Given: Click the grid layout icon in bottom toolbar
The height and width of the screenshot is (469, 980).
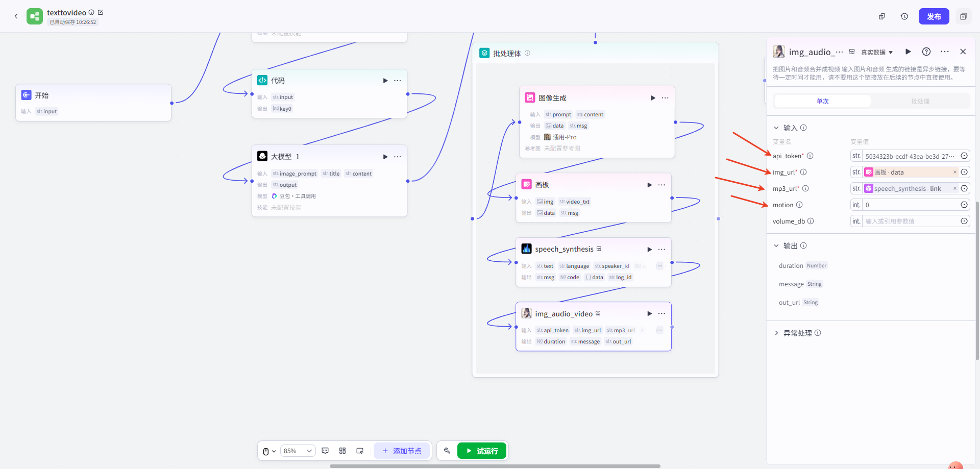Looking at the screenshot, I should (342, 451).
